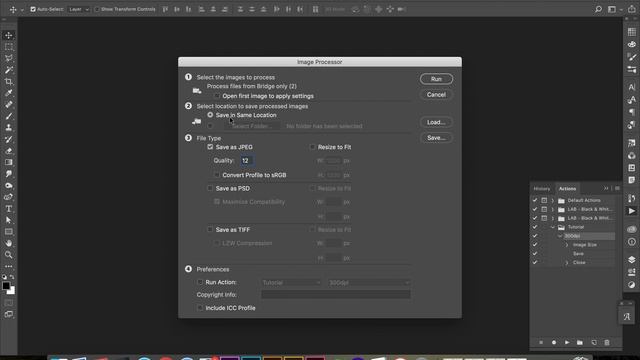Screen dimensions: 640x360
Task: Select the Magic Wand tool
Action: [x=9, y=70]
